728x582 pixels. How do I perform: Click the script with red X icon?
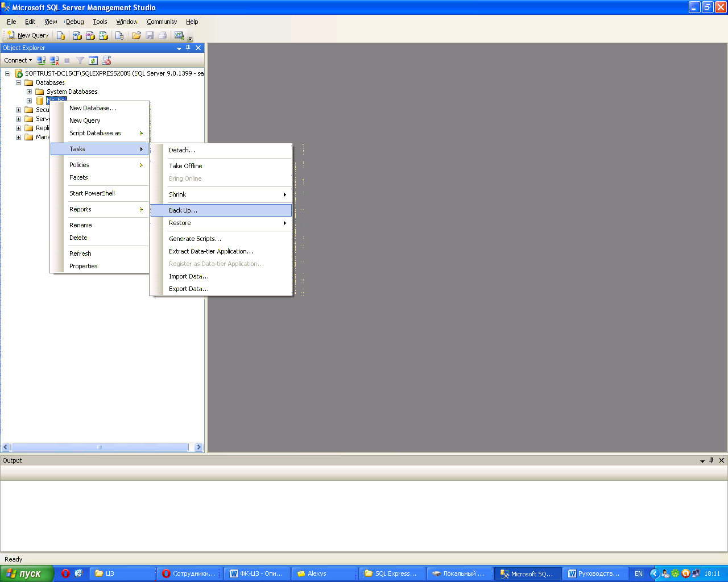coord(106,60)
